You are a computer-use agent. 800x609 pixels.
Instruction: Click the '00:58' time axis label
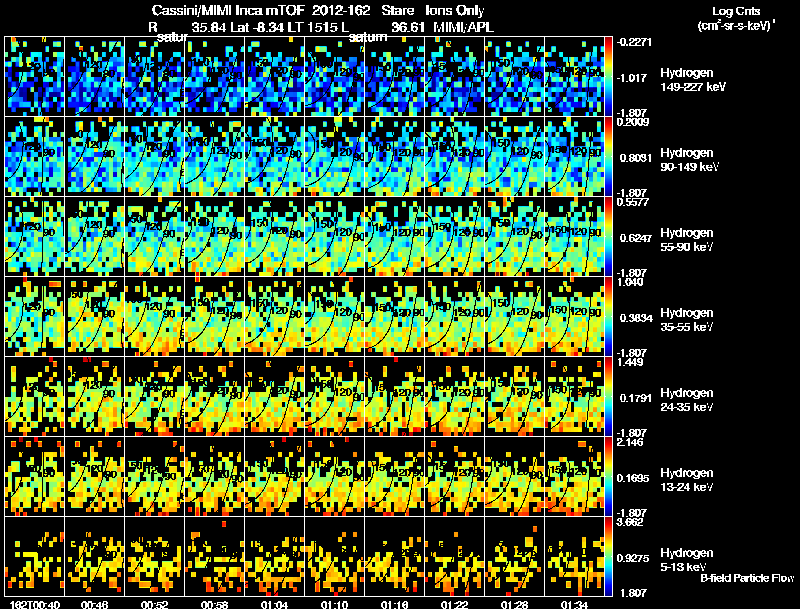[x=214, y=604]
